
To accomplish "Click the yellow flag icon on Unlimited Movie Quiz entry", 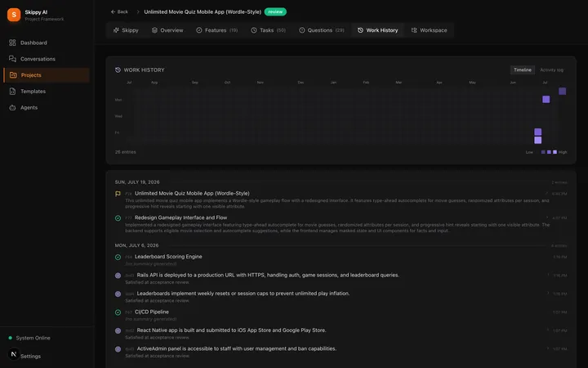I will click(x=118, y=194).
